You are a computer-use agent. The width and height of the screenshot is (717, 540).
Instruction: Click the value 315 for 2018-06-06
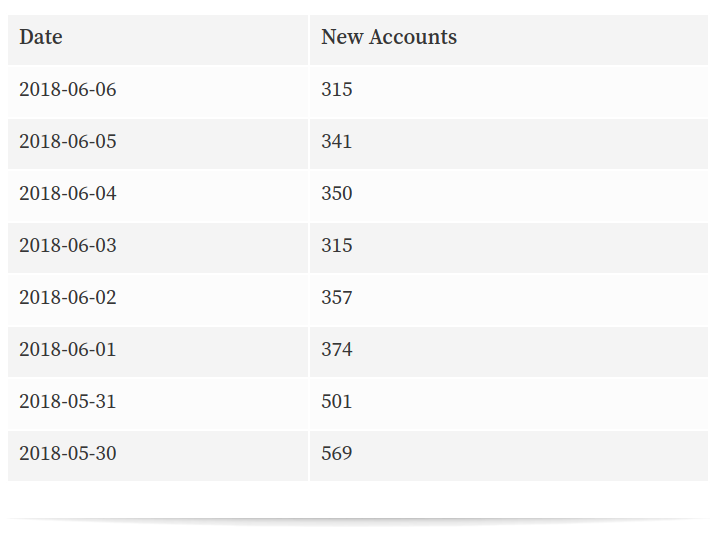337,89
